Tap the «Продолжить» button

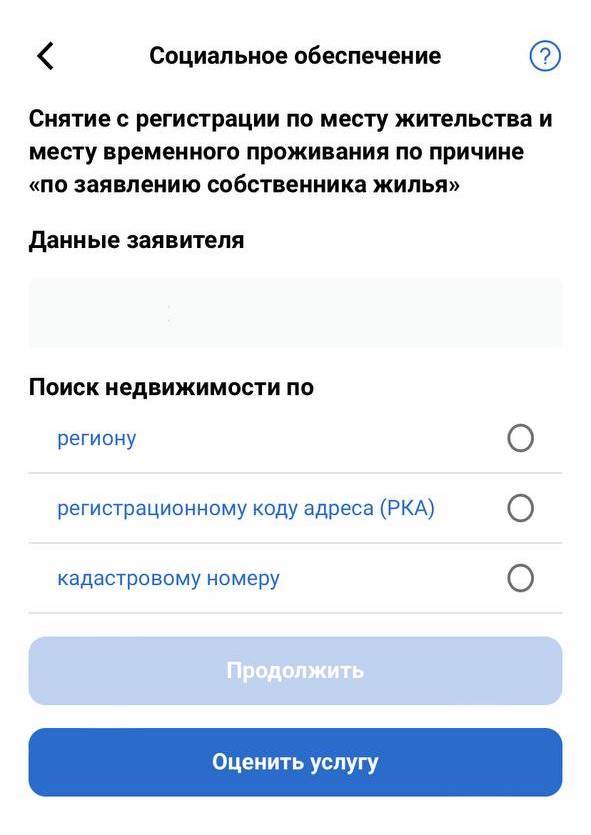coord(296,671)
